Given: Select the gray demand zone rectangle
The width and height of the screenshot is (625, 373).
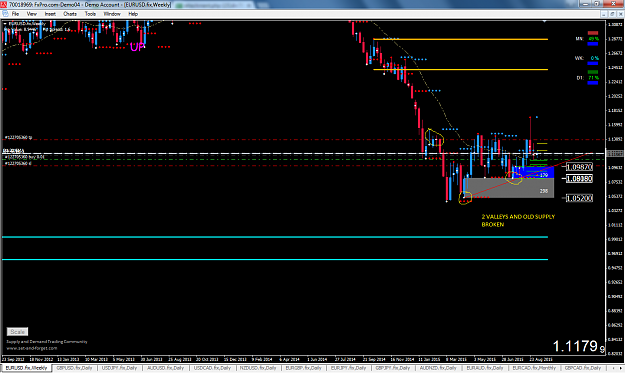Looking at the screenshot, I should click(x=509, y=188).
